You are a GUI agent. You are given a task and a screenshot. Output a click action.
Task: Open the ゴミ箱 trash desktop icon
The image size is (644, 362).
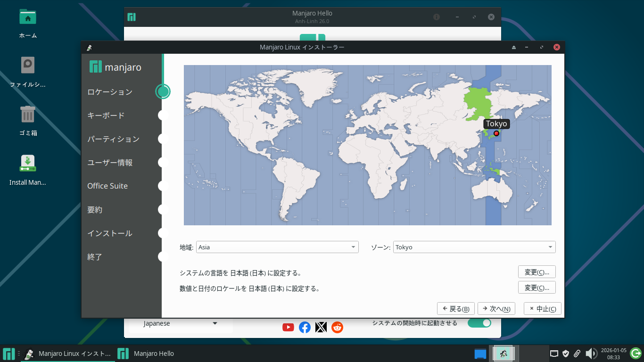point(28,120)
